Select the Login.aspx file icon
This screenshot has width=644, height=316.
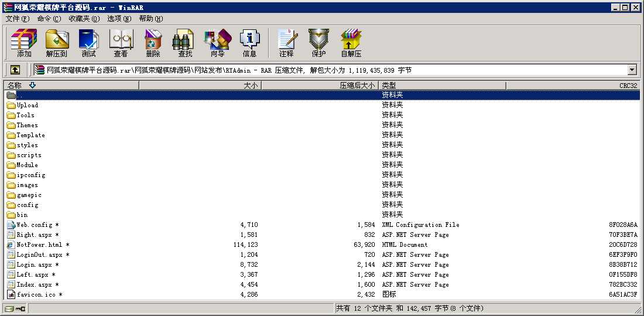coord(11,264)
